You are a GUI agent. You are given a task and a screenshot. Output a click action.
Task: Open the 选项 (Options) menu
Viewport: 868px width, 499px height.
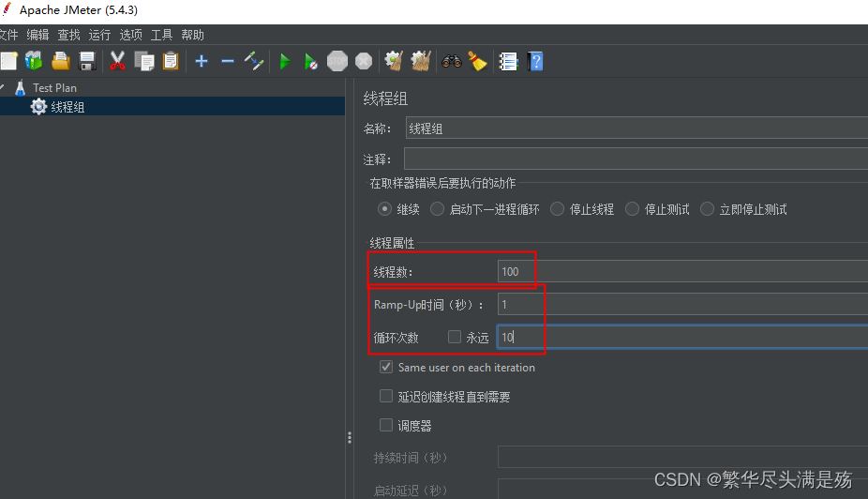pos(130,35)
